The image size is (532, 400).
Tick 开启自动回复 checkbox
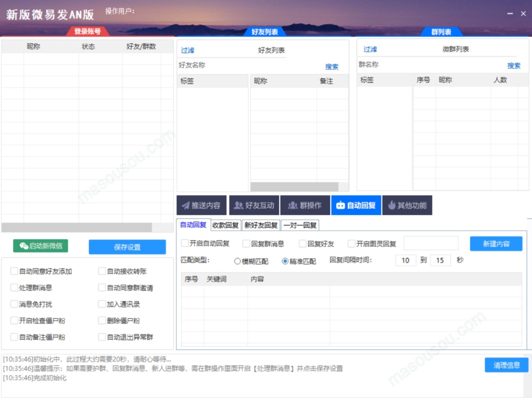(x=185, y=243)
